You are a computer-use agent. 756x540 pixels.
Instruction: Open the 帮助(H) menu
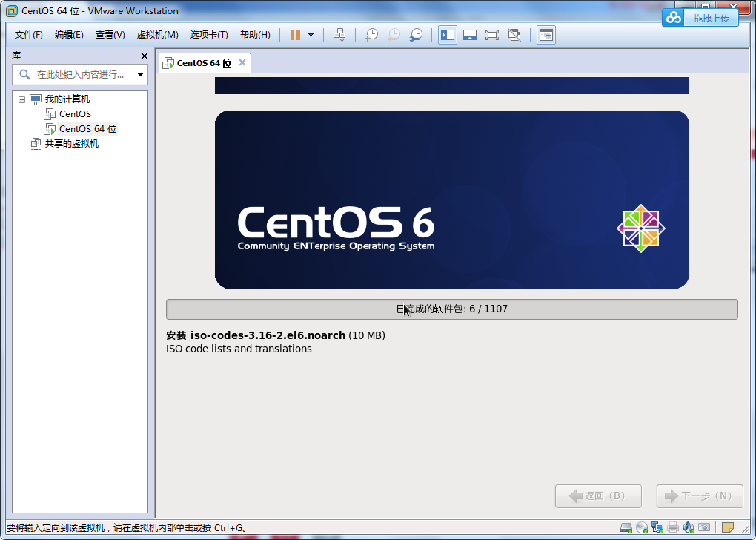pos(255,35)
